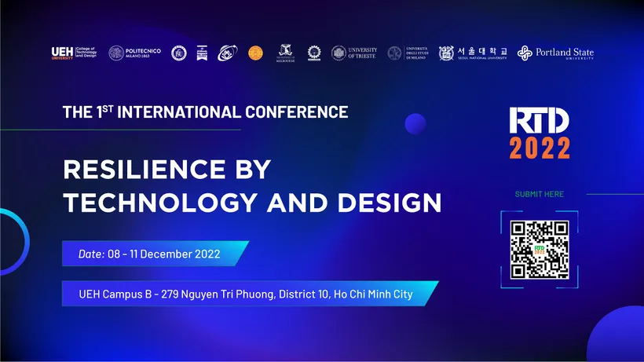The width and height of the screenshot is (644, 362).
Task: Click the Università degli Studi di Milano logo
Action: click(408, 53)
